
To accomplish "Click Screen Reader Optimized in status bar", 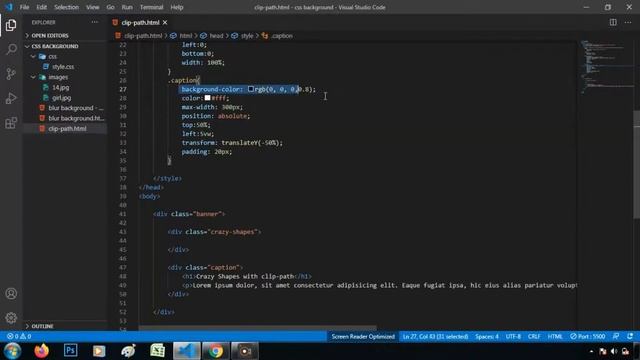I will point(363,336).
